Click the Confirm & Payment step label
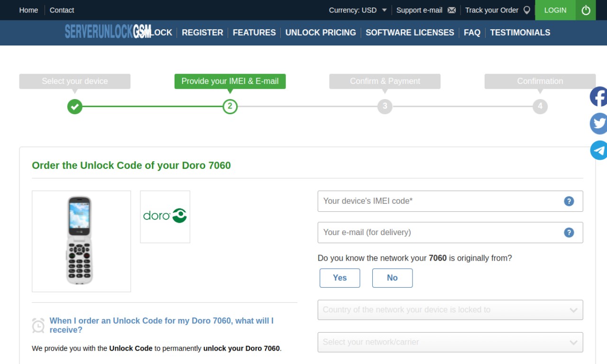Image resolution: width=607 pixels, height=364 pixels. click(x=385, y=81)
